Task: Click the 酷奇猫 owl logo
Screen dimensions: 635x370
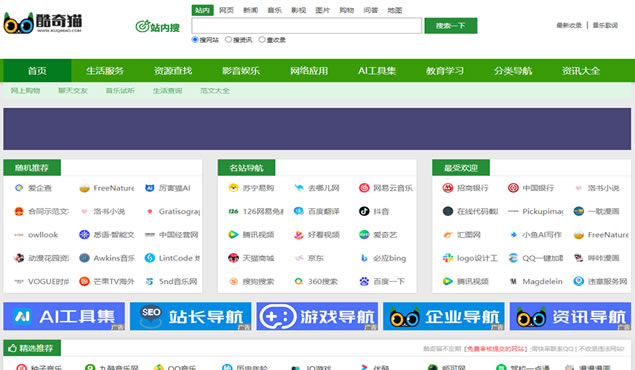Action: point(43,23)
